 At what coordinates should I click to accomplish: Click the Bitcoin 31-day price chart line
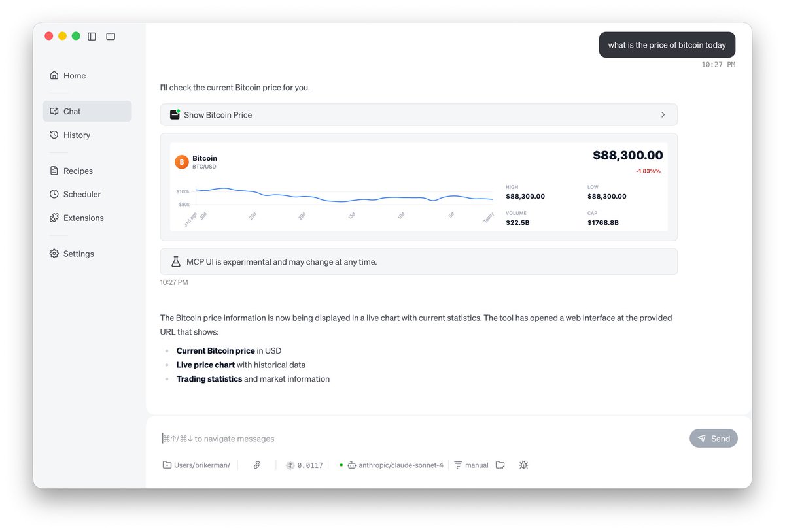pos(344,195)
